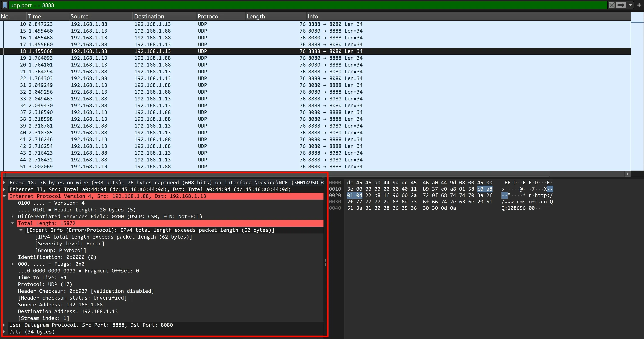Collapse the Internet Protocol Version 4 node
The image size is (644, 339).
tap(4, 196)
